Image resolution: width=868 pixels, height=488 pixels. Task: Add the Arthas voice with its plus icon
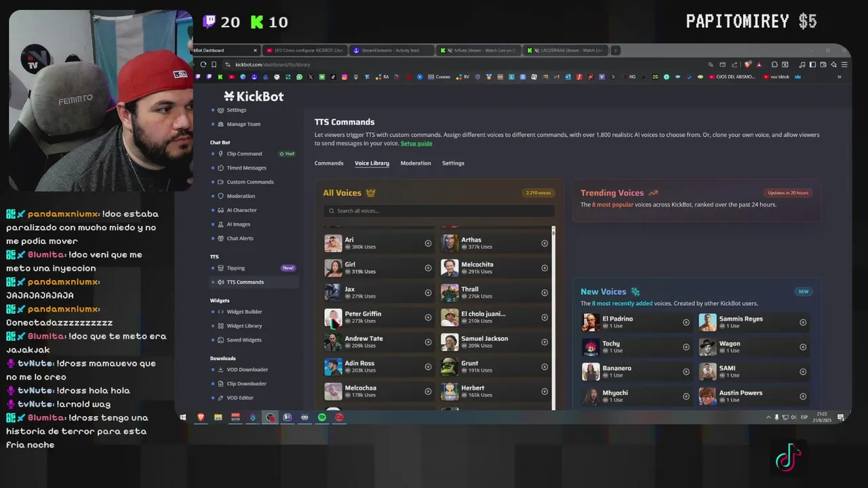click(x=545, y=243)
